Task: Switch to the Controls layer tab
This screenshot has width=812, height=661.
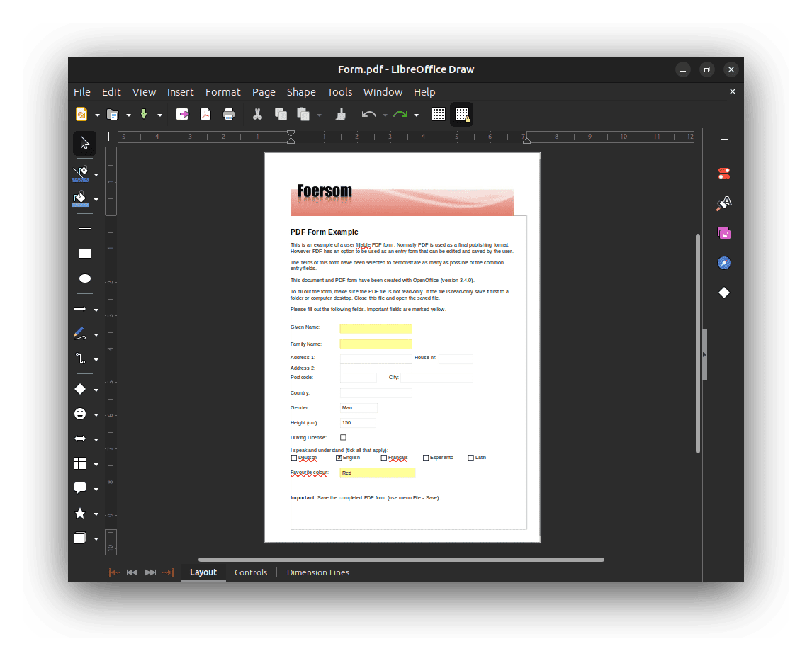Action: click(x=251, y=572)
